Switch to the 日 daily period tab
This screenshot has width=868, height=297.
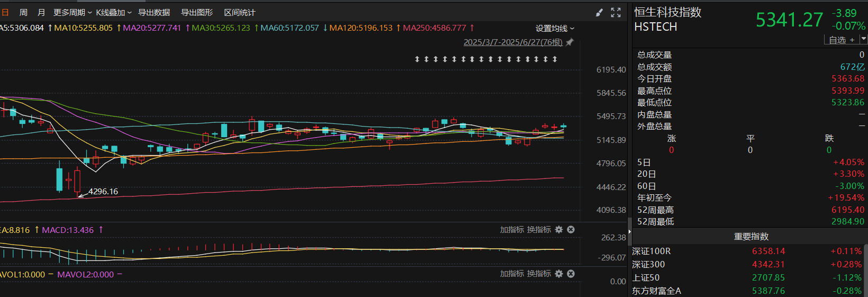(5, 13)
